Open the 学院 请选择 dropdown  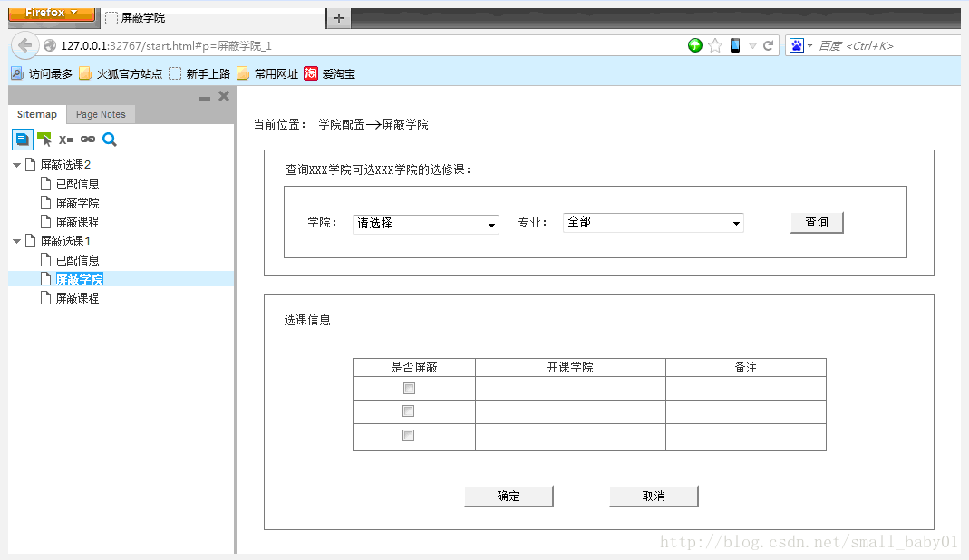tap(426, 224)
